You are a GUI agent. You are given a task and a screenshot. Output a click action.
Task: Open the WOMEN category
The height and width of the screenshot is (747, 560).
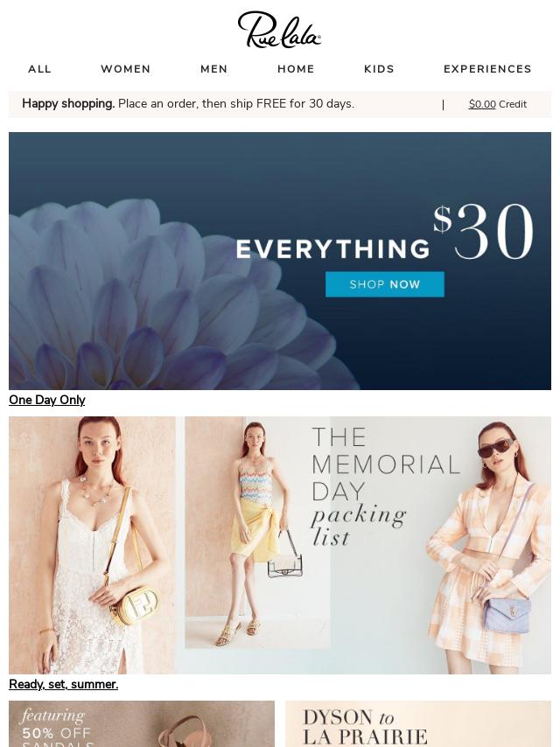coord(126,69)
